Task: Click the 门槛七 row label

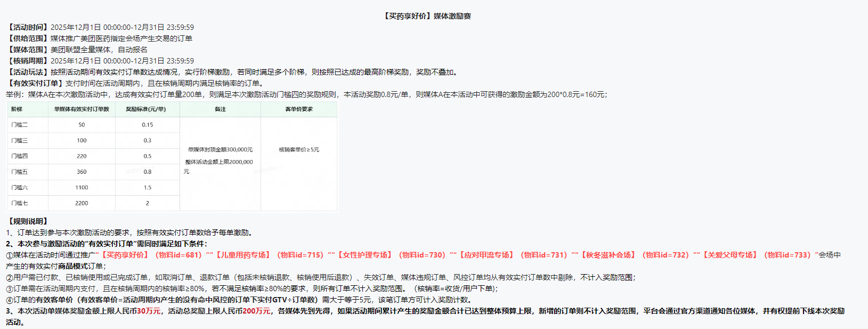Action: 20,203
